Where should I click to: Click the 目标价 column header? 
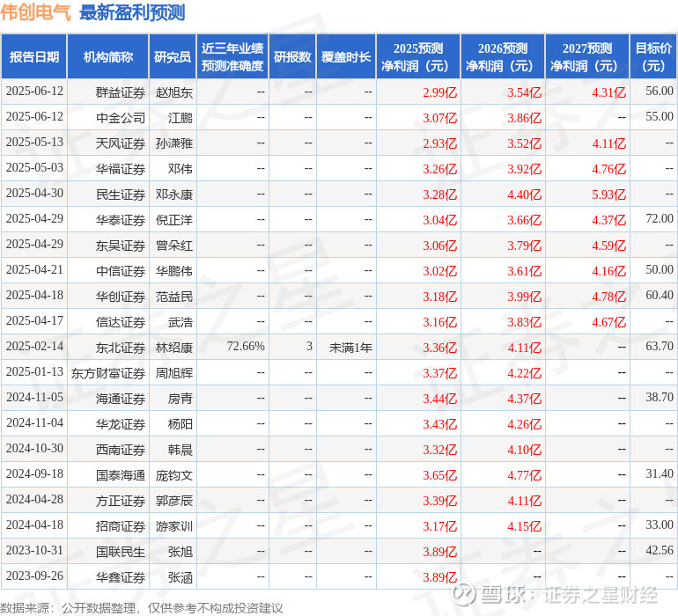[653, 57]
